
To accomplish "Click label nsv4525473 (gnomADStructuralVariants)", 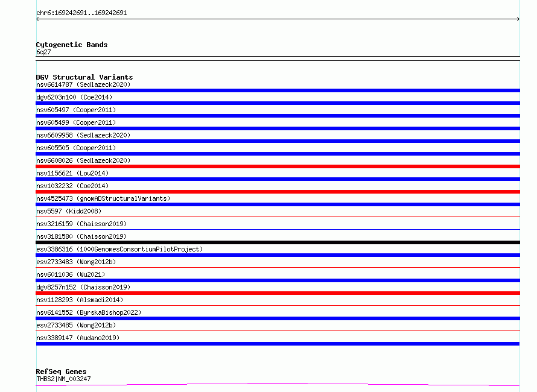I will (103, 198).
